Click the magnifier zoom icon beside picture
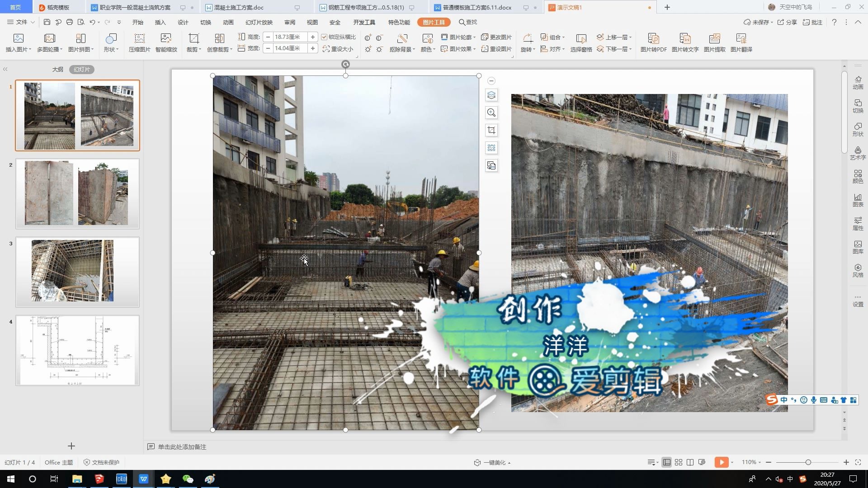The height and width of the screenshot is (488, 868). 491,113
